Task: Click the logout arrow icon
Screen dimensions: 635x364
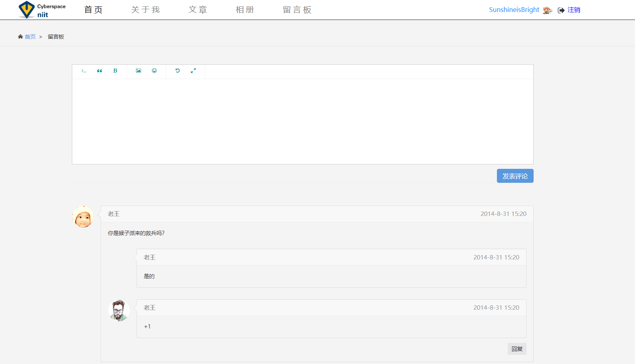Action: point(561,10)
